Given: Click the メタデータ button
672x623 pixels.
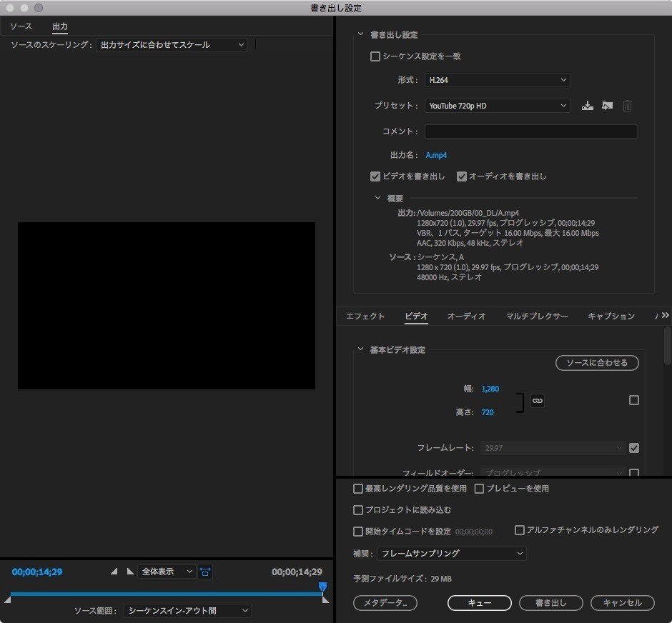Looking at the screenshot, I should (x=385, y=603).
